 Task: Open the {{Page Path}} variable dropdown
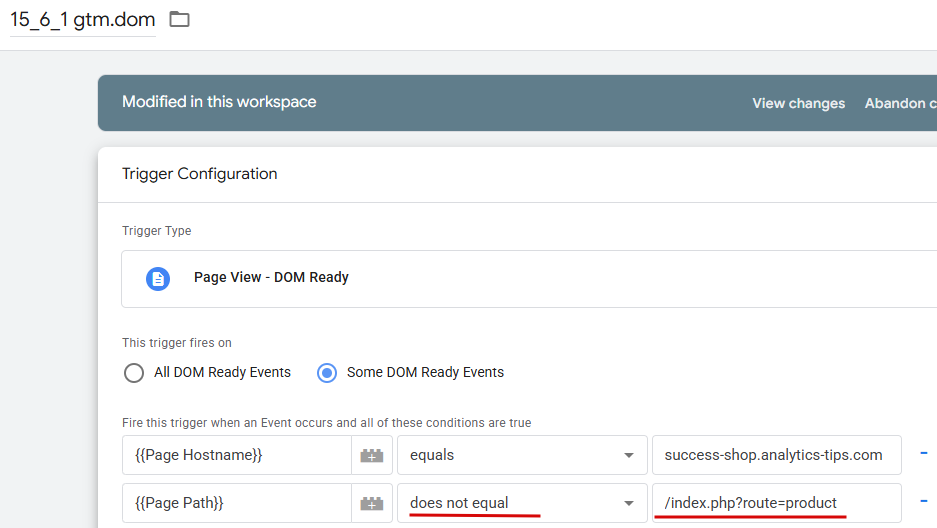237,503
